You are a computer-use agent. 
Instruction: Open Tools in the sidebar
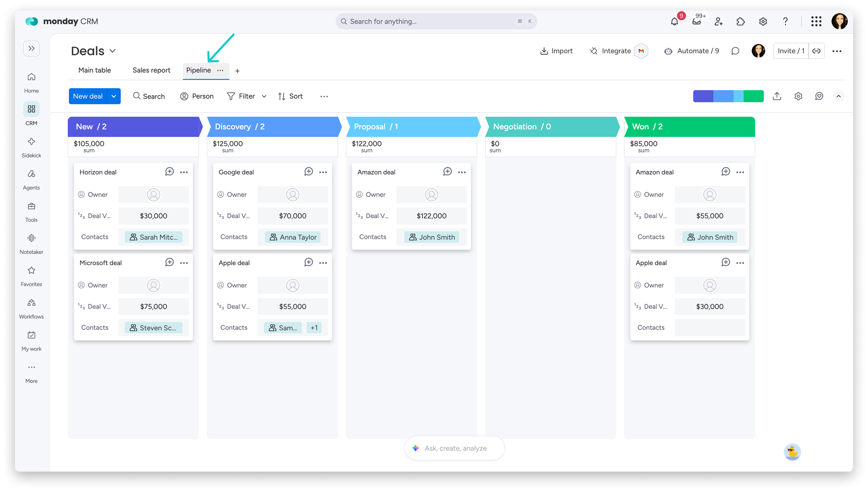point(31,212)
